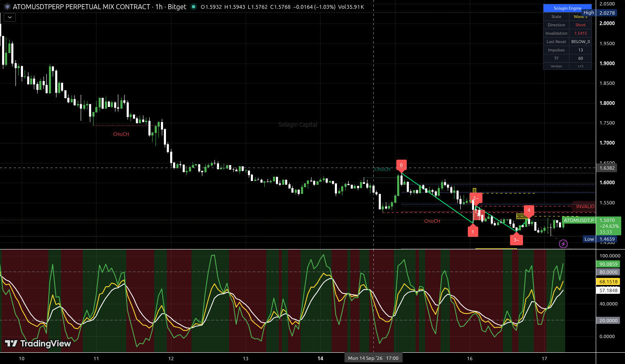Select the wave 3~ label marker
The image size is (625, 364).
(x=516, y=240)
